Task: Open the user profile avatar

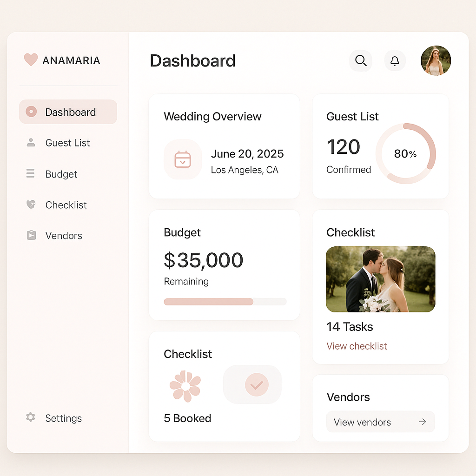Action: point(436,61)
